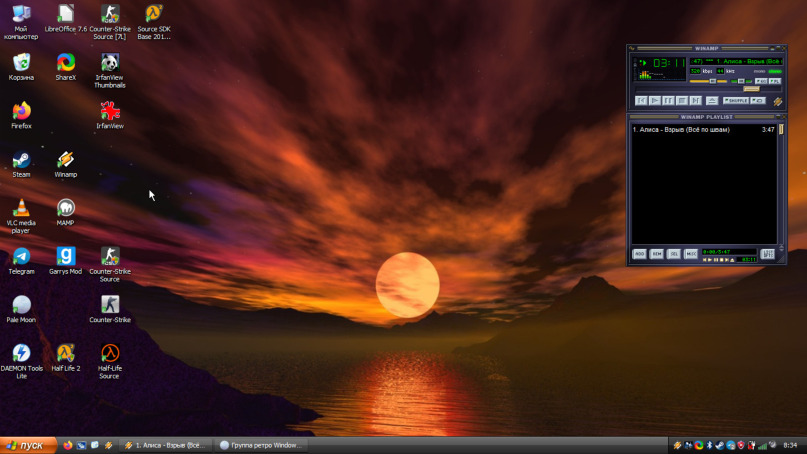The height and width of the screenshot is (454, 807).
Task: Open the playlist REM menu
Action: point(657,254)
